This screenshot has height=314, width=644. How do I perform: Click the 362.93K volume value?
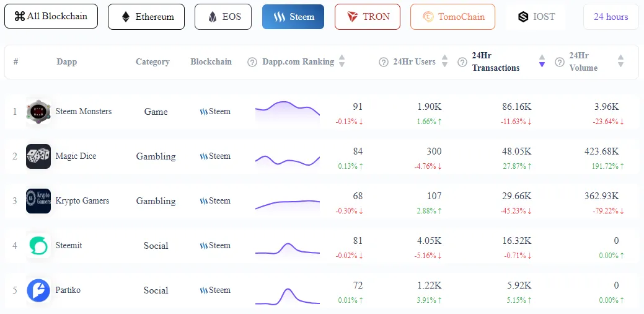coord(602,196)
